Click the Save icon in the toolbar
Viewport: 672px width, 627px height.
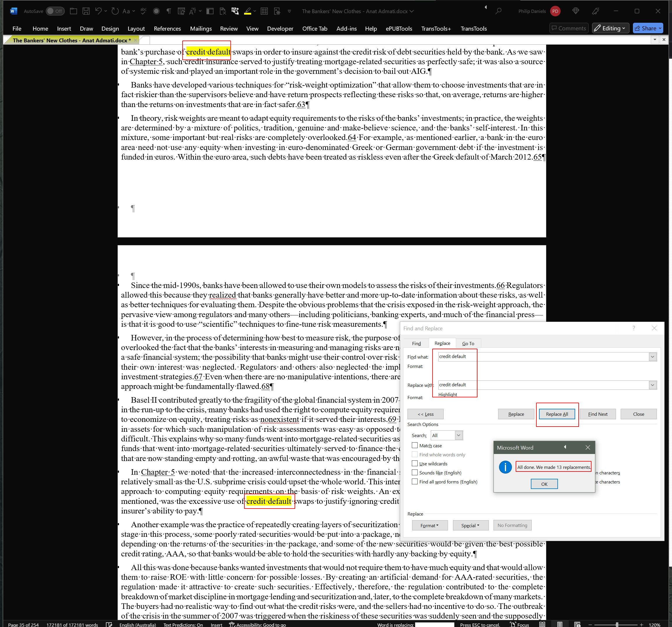pyautogui.click(x=86, y=11)
